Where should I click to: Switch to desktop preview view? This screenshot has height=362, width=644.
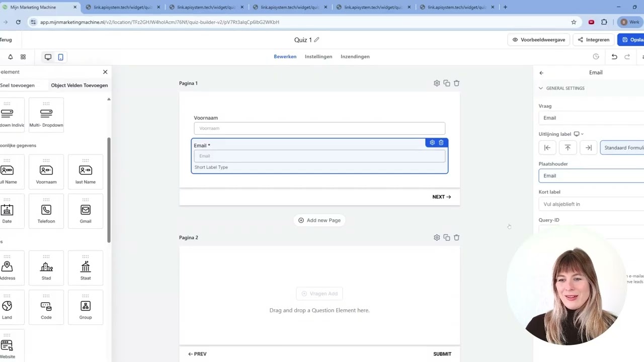click(x=48, y=57)
